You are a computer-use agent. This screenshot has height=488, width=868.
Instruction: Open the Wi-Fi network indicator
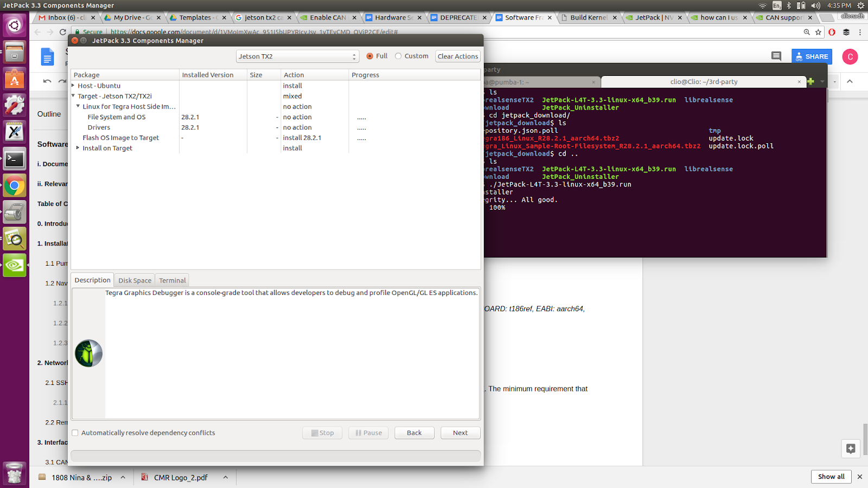[x=763, y=5]
